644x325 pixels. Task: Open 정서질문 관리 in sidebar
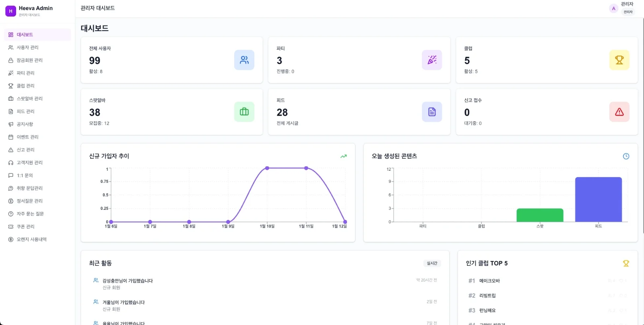[x=37, y=201]
